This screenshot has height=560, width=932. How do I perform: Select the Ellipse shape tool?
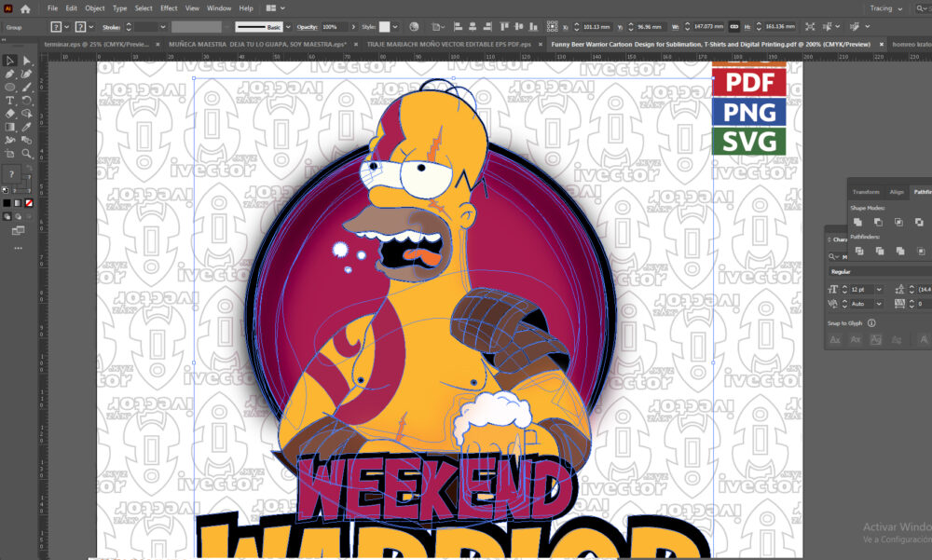click(x=9, y=88)
